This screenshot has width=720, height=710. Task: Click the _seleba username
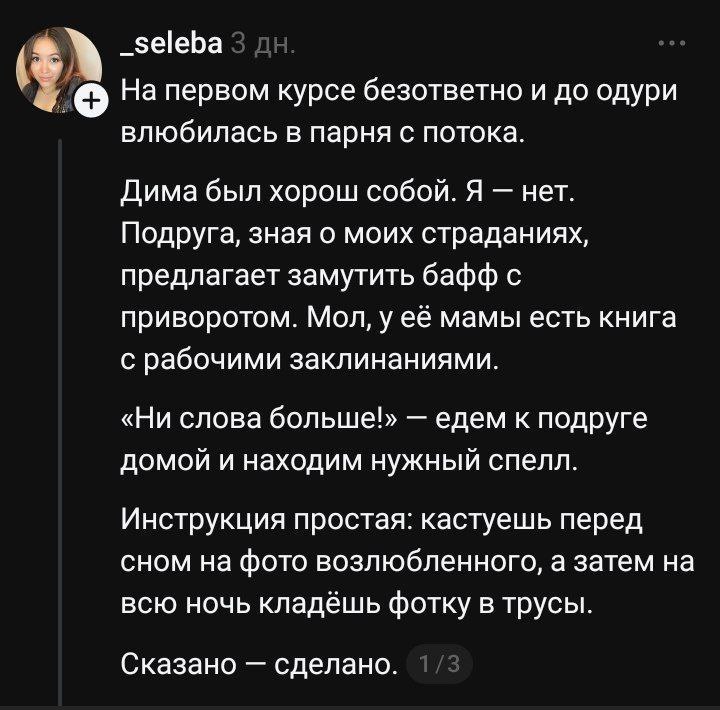(x=171, y=45)
